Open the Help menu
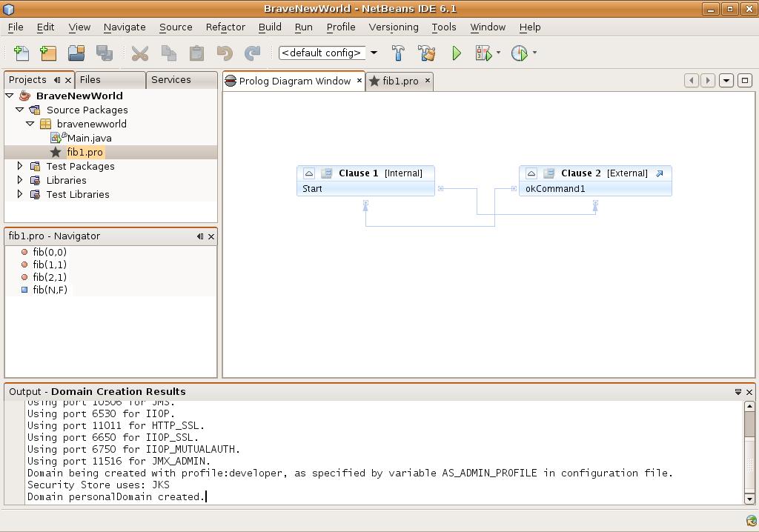Viewport: 759px width, 532px height. [x=530, y=27]
